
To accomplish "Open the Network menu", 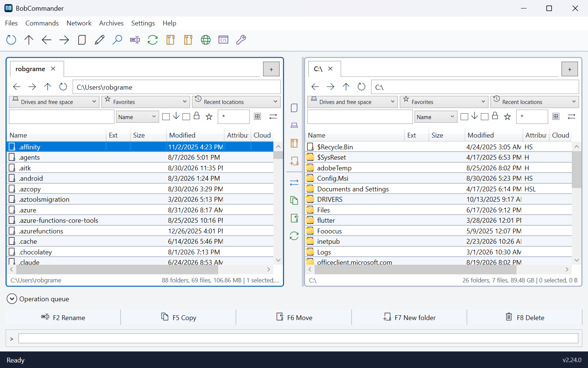I will point(79,23).
